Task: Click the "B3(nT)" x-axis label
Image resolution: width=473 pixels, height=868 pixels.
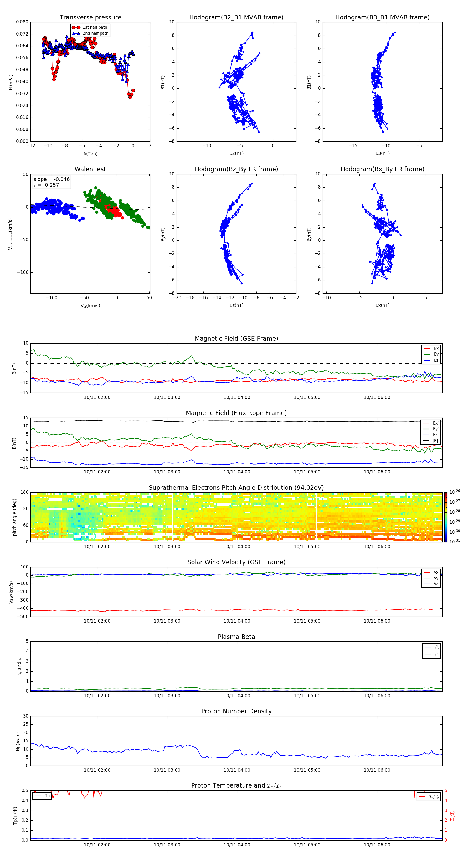Action: (382, 153)
